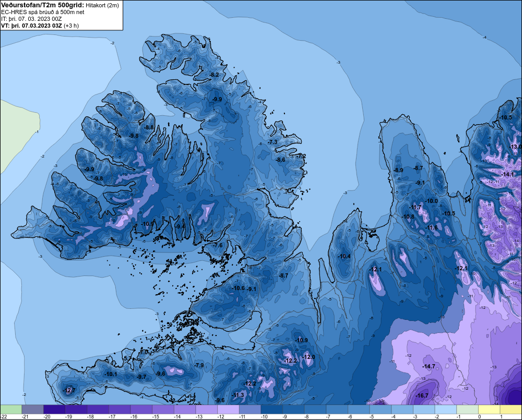Click the 'IT: þri. 07. 03. 2023 00Z' line
Screen dimensions: 522x420
pyautogui.click(x=31, y=19)
